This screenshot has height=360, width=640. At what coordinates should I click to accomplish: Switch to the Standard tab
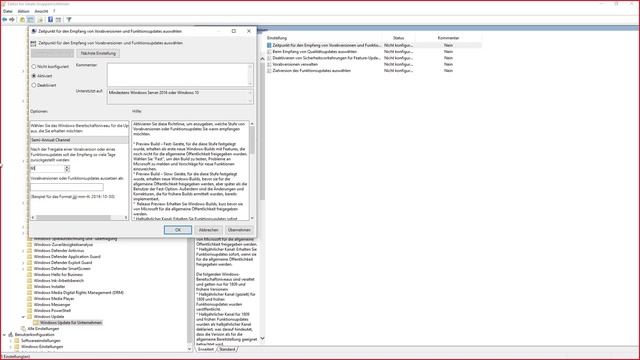(227, 349)
